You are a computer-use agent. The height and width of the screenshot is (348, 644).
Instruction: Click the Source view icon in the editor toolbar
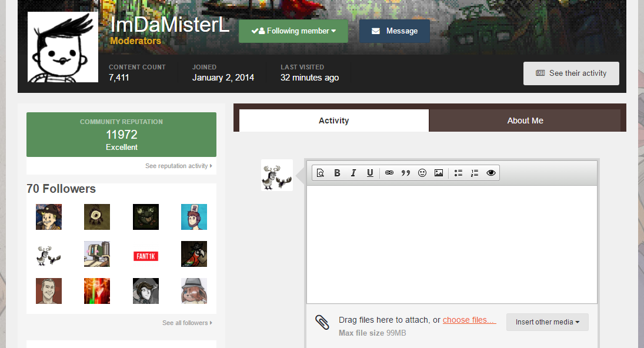tap(321, 173)
